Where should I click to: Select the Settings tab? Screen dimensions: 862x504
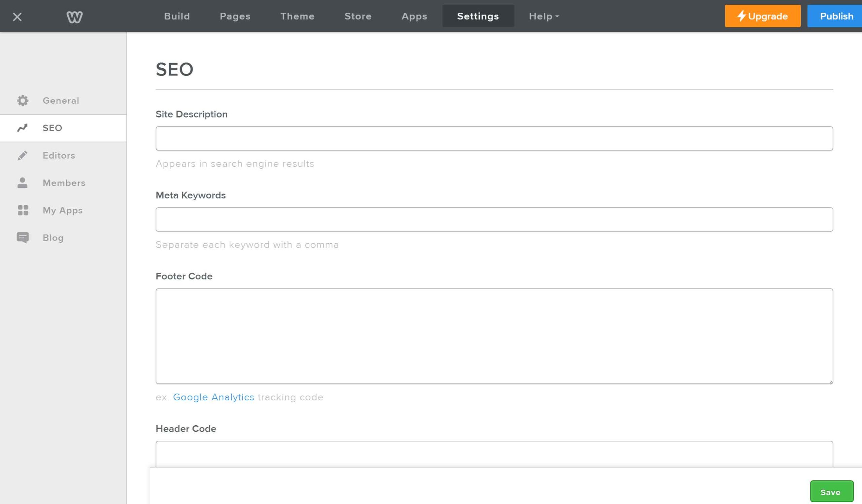pos(478,16)
